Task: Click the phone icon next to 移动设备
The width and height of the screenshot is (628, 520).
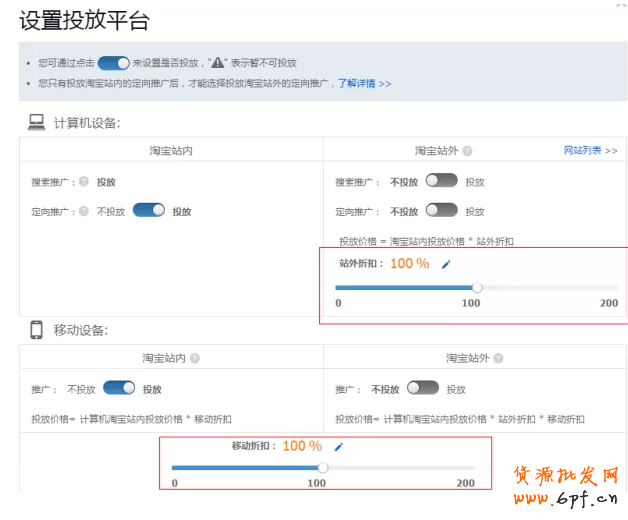Action: pos(36,330)
